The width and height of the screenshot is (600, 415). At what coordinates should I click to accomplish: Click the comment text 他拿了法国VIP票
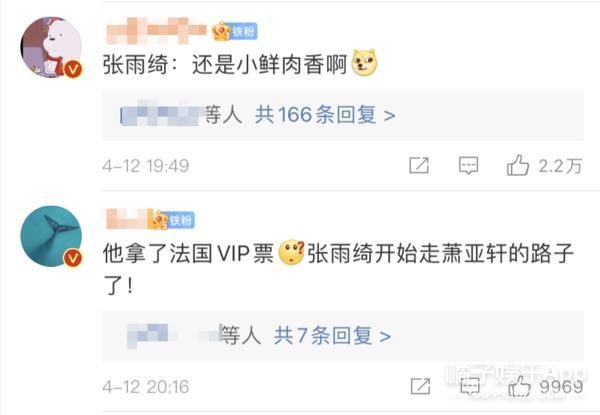tap(188, 253)
